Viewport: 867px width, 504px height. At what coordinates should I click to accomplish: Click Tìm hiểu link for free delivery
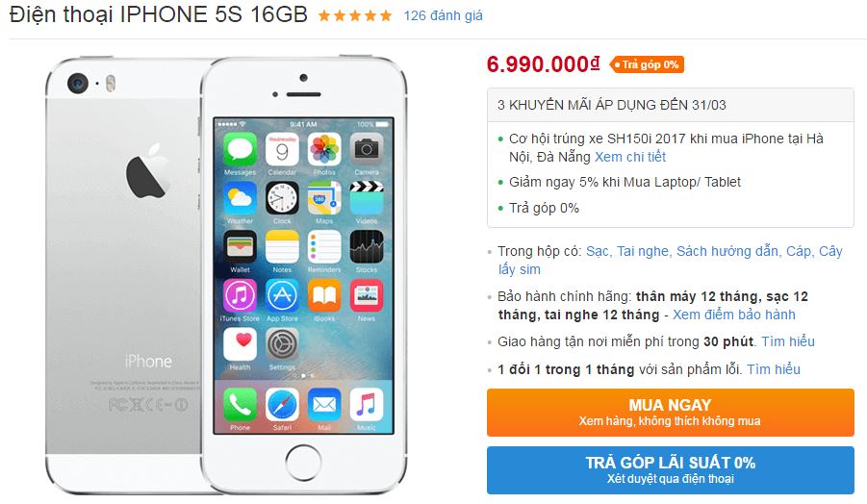click(788, 341)
